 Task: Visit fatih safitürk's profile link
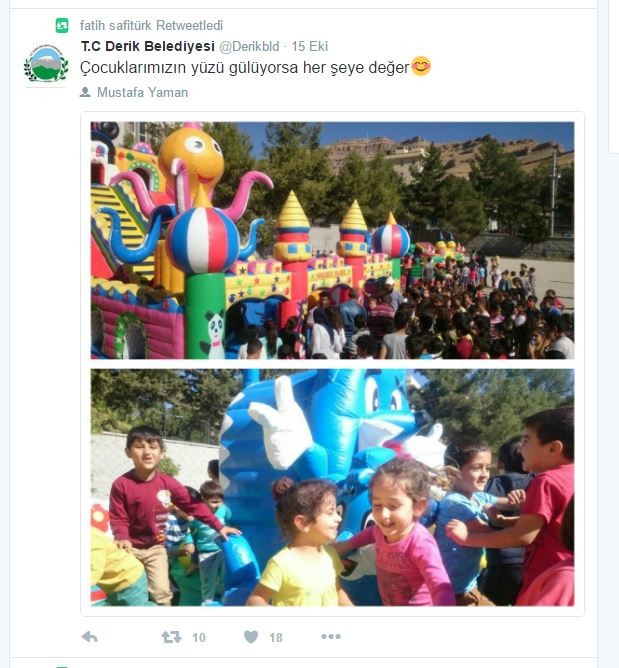point(115,26)
